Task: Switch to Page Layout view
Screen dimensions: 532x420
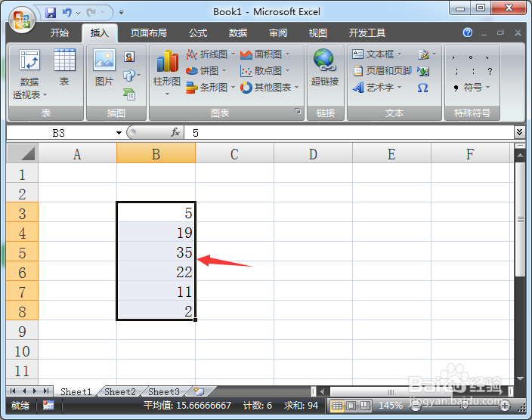Action: tap(351, 406)
